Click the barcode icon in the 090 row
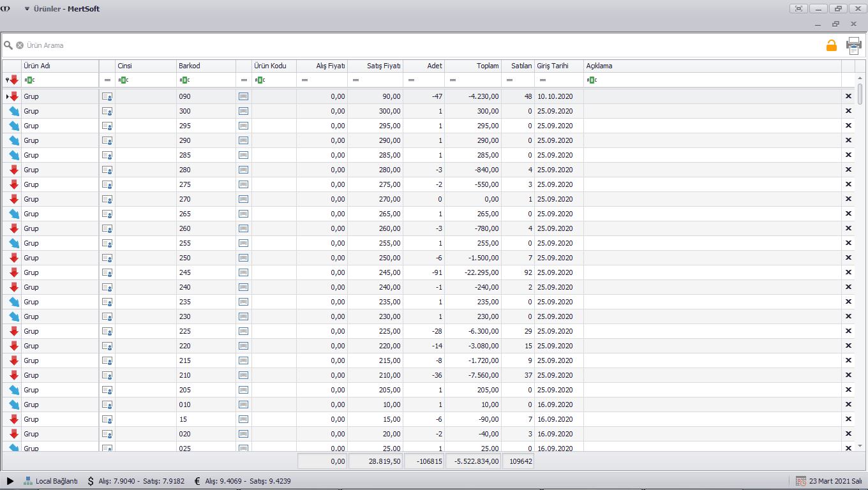868x490 pixels. (243, 96)
